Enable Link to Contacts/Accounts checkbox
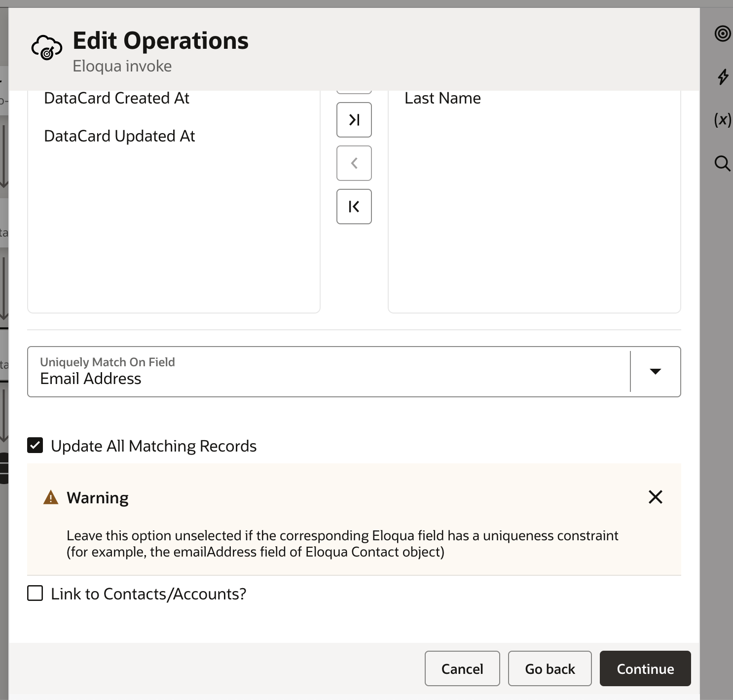The height and width of the screenshot is (700, 733). click(x=35, y=594)
